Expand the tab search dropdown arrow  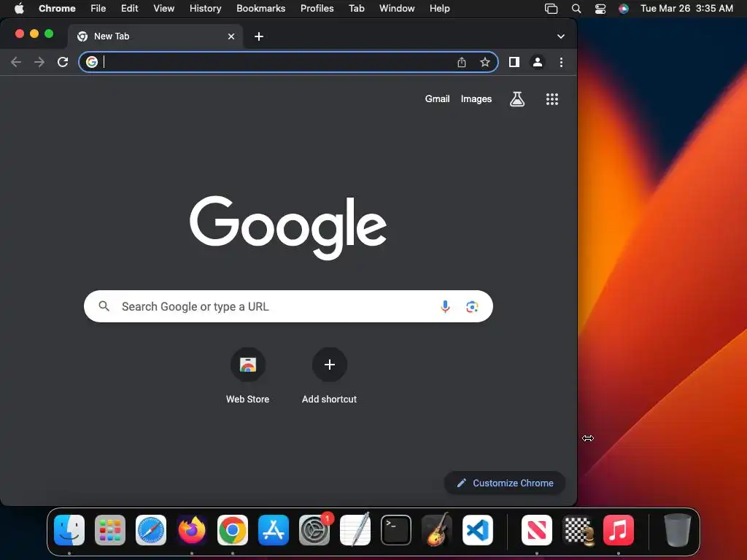tap(561, 36)
